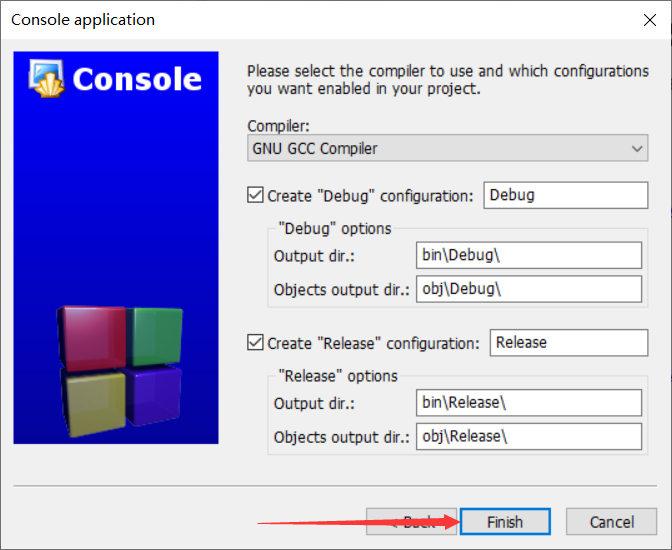Click the purple cube in Code::Blocks logo
Viewport: 672px width, 550px height.
[153, 394]
